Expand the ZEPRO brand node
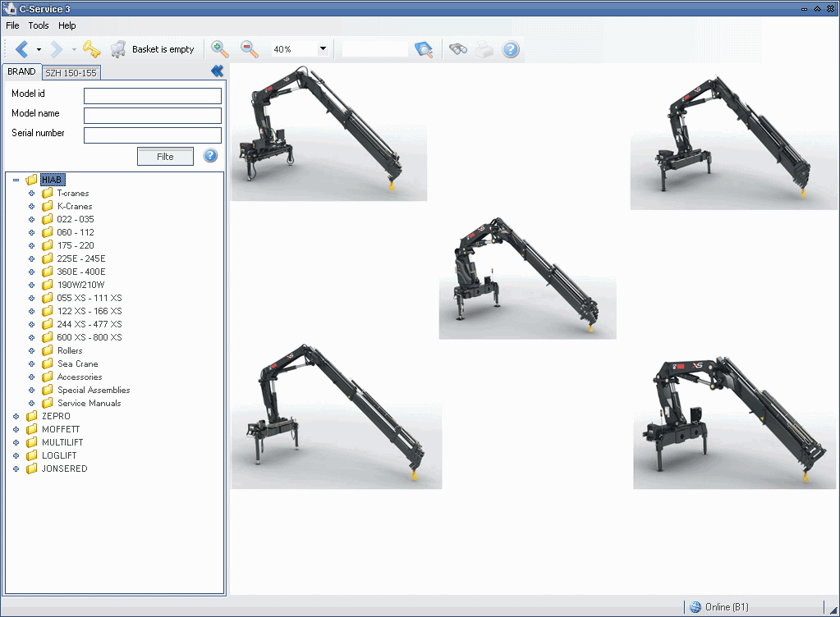 coord(16,416)
